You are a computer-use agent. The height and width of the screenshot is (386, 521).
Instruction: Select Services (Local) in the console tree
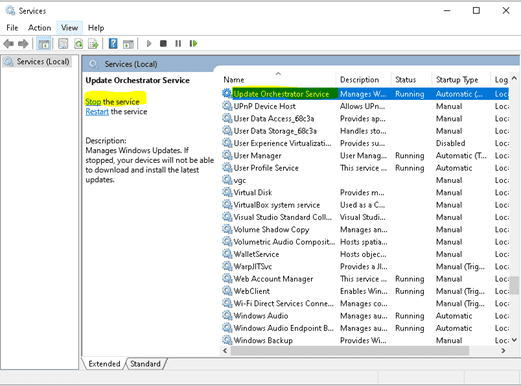pyautogui.click(x=37, y=62)
